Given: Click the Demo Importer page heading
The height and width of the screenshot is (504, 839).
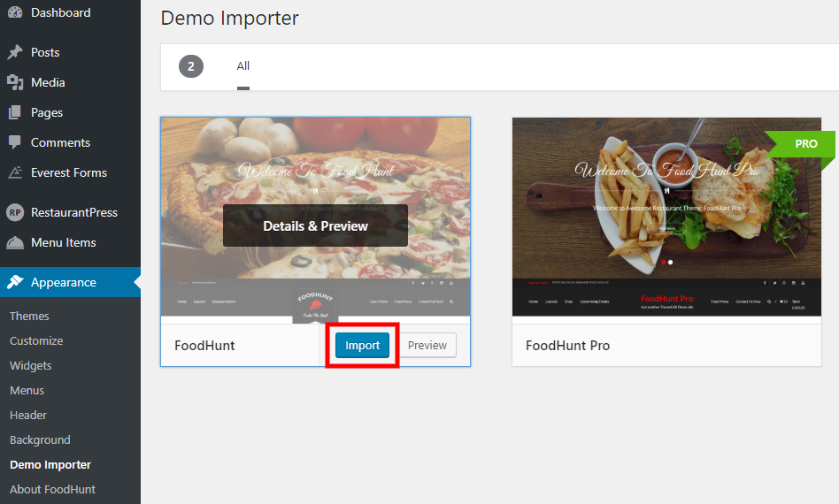Looking at the screenshot, I should point(229,19).
